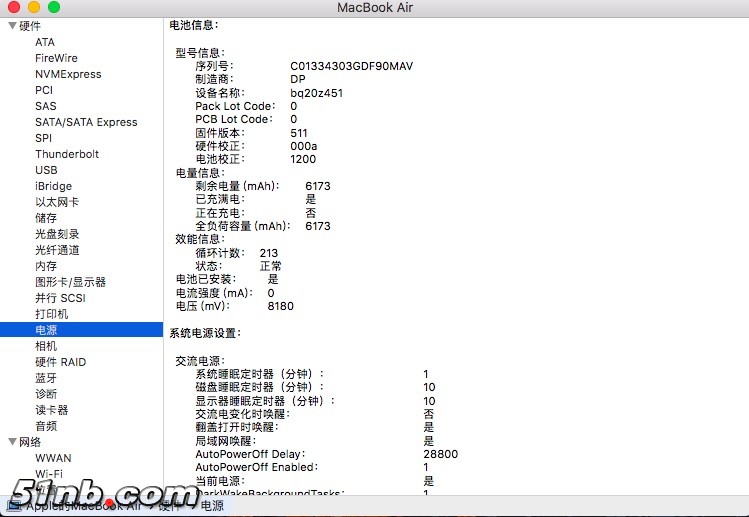Select the 网络 network category label
The width and height of the screenshot is (749, 517).
click(30, 442)
